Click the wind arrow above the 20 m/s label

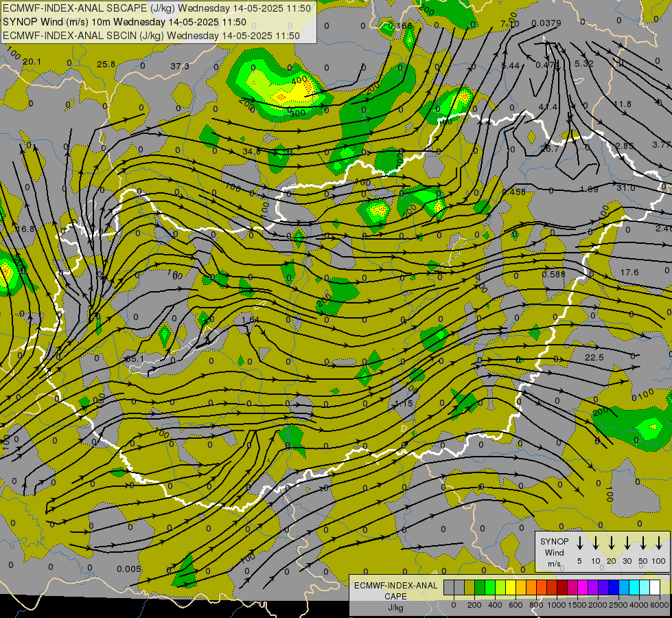pos(611,543)
